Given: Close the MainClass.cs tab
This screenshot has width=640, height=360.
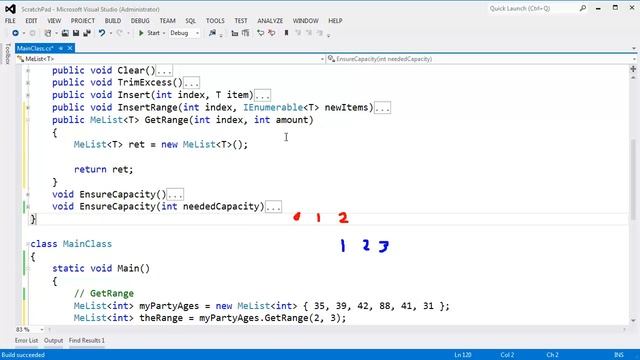Looking at the screenshot, I should pyautogui.click(x=70, y=48).
